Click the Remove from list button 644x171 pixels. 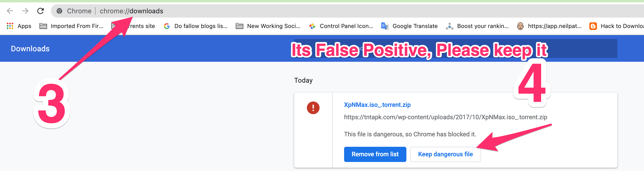click(x=375, y=154)
